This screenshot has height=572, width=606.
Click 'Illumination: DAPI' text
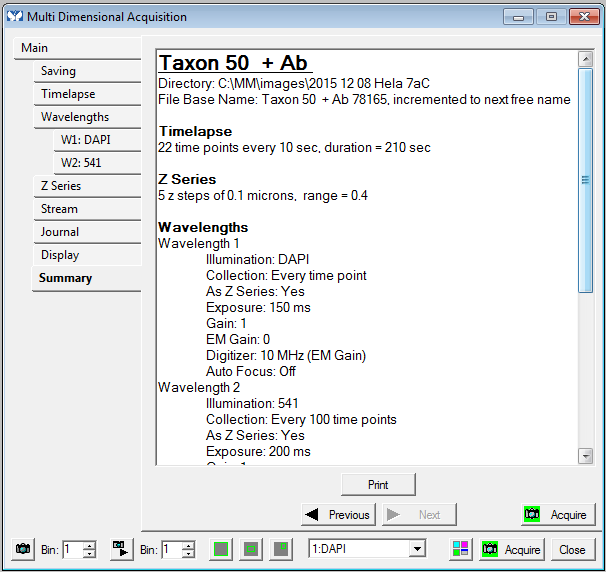click(257, 259)
